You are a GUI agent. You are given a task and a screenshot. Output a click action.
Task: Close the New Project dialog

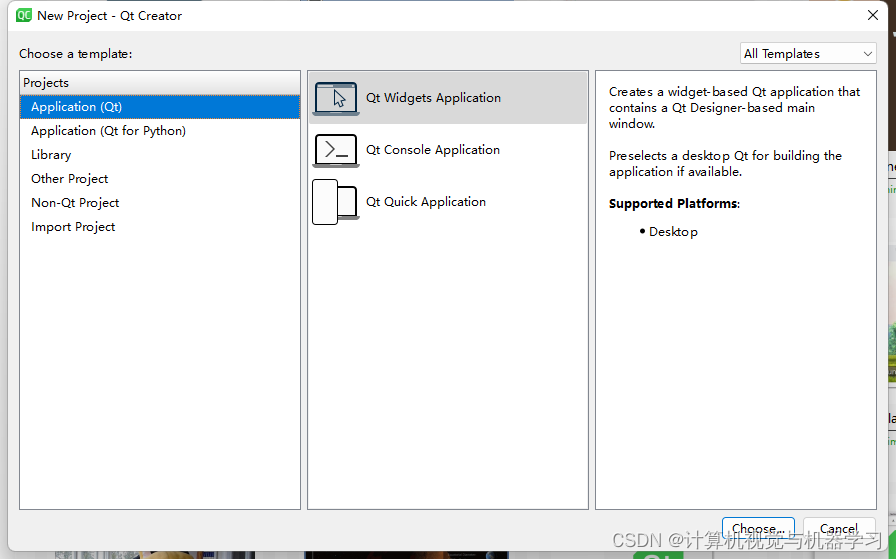point(873,15)
